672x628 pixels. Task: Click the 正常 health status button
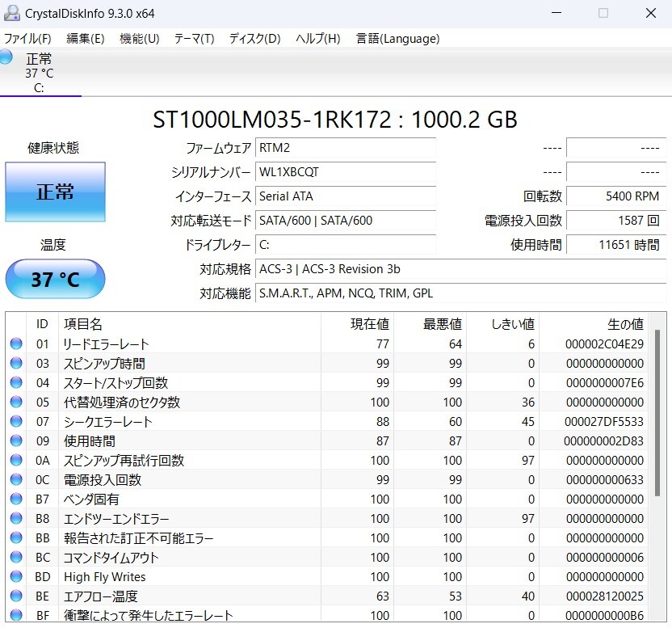click(x=55, y=191)
